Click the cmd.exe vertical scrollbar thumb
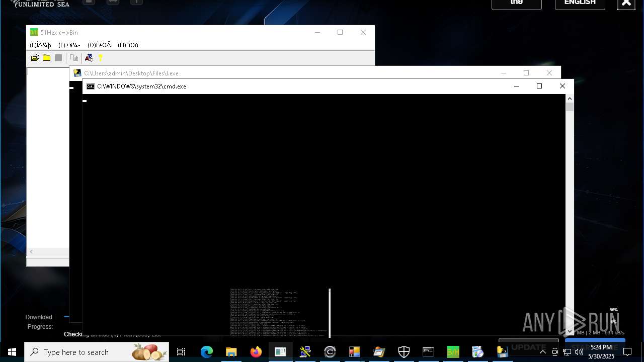Image resolution: width=644 pixels, height=362 pixels. point(570,107)
